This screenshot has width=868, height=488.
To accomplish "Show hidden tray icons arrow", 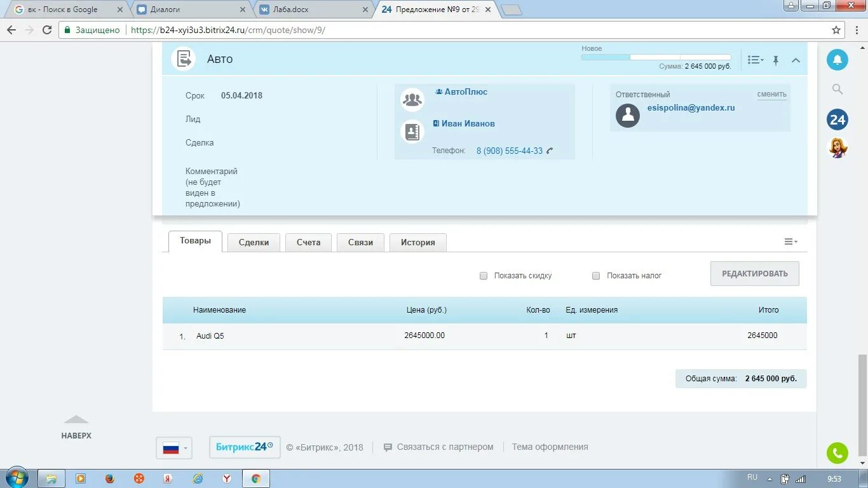I will pyautogui.click(x=770, y=479).
